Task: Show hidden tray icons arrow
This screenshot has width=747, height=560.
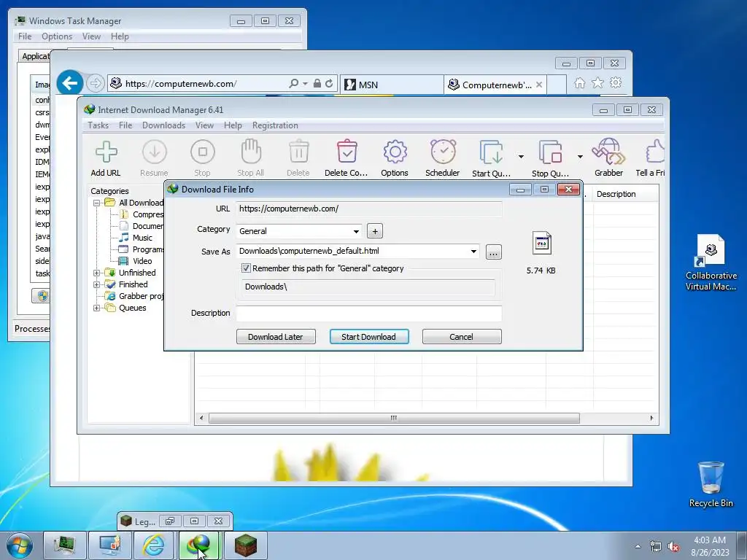Action: (x=638, y=546)
